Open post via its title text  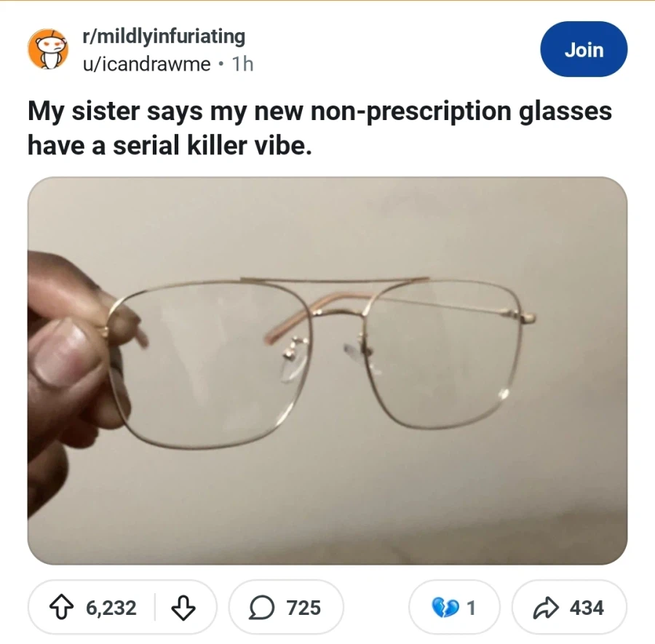[x=319, y=128]
